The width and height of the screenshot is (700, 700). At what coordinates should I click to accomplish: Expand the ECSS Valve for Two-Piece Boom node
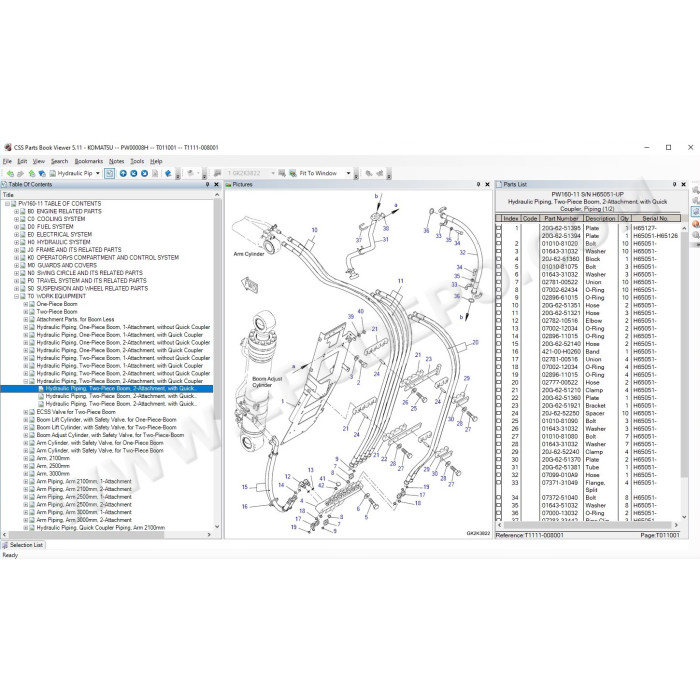point(25,412)
